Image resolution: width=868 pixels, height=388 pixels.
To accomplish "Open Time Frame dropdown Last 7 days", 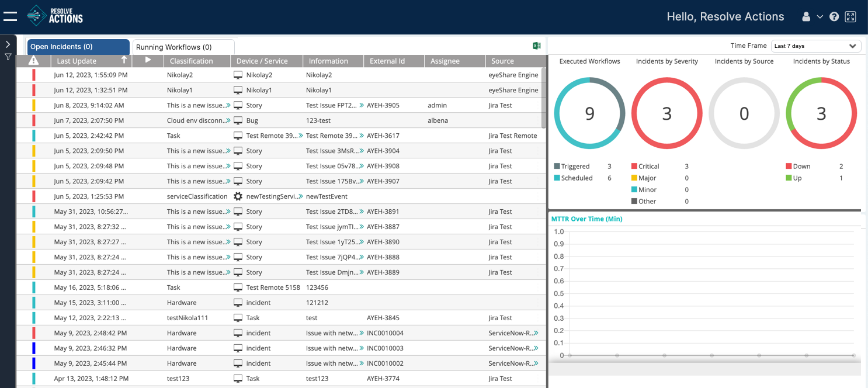I will pos(816,46).
